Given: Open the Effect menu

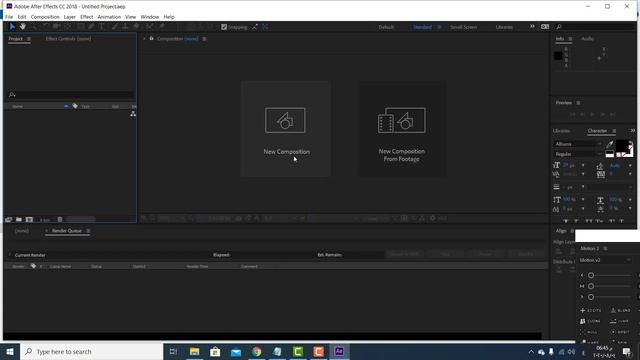Looking at the screenshot, I should [87, 17].
